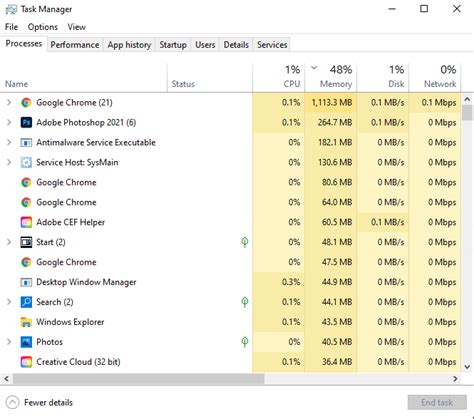Click the vertical scrollbar down arrow
Image resolution: width=474 pixels, height=419 pixels.
pos(467,367)
